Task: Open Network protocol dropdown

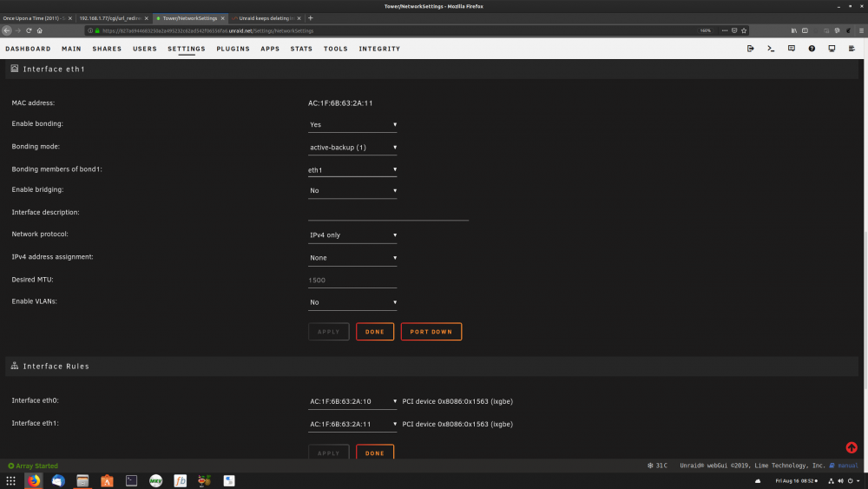Action: 352,235
